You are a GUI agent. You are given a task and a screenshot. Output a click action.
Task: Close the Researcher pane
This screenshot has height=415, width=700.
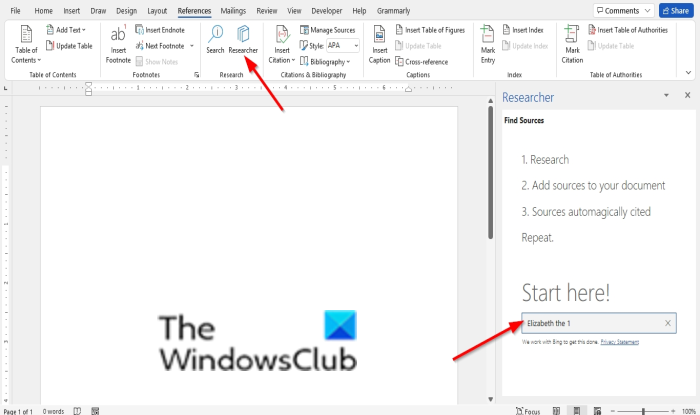(688, 95)
